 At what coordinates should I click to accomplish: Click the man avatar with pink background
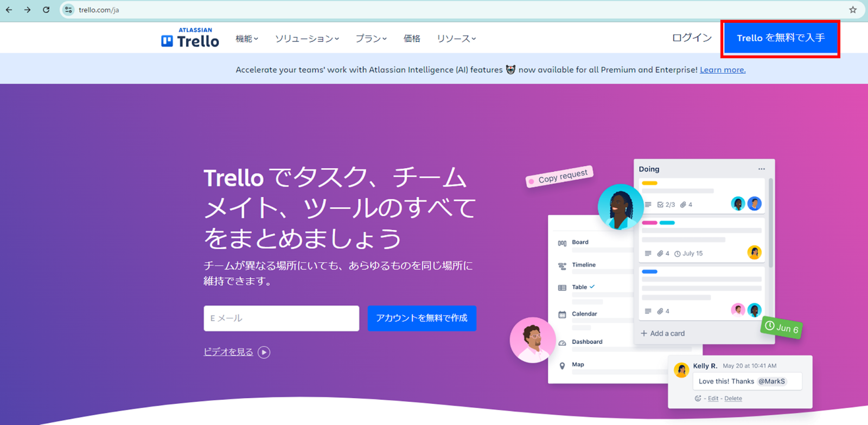pos(533,340)
